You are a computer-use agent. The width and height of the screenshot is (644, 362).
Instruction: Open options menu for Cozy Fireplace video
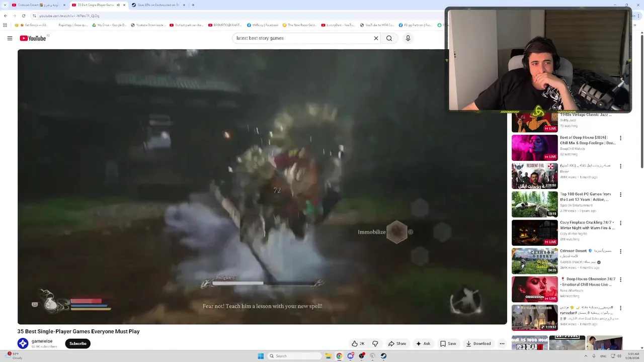click(620, 223)
